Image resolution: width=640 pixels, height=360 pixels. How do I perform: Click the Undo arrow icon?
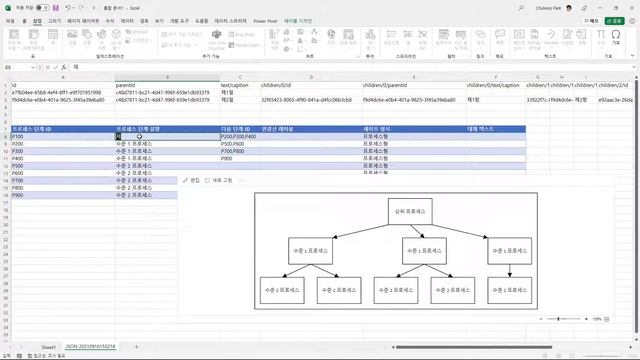68,8
